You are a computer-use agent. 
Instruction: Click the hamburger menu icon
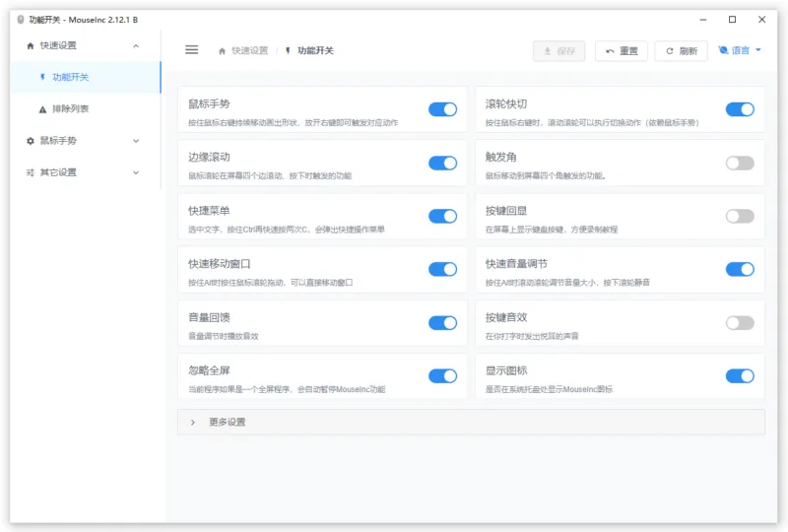click(191, 50)
